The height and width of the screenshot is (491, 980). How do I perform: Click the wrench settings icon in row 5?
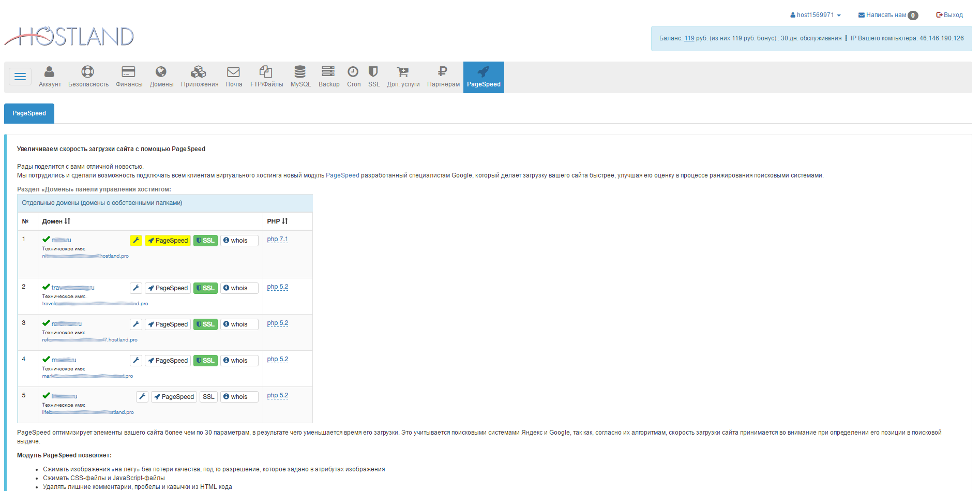point(142,397)
